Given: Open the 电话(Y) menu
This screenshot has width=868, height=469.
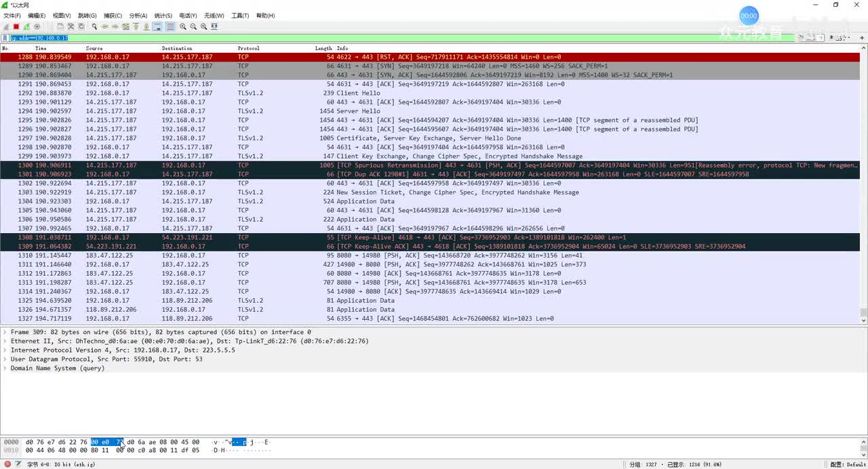Looking at the screenshot, I should point(189,16).
